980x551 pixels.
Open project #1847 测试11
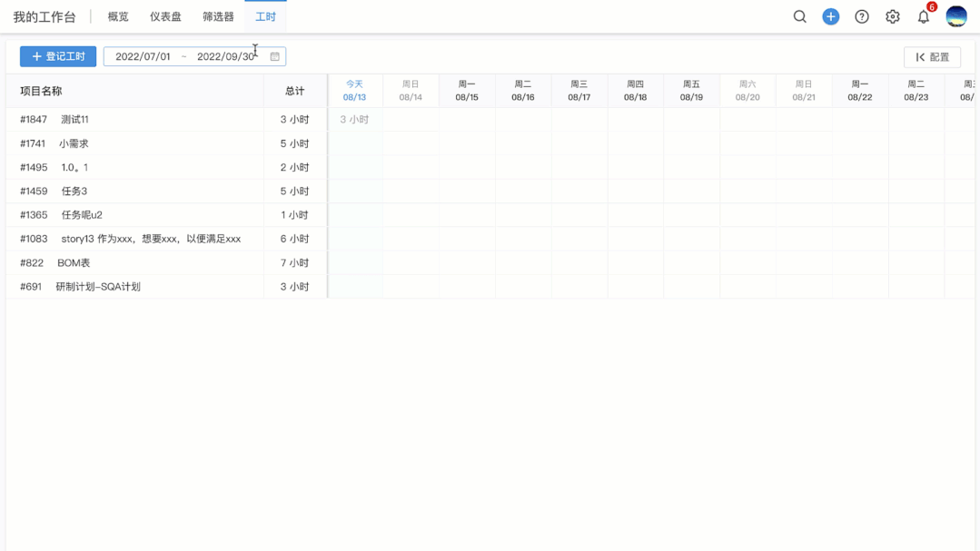point(74,119)
